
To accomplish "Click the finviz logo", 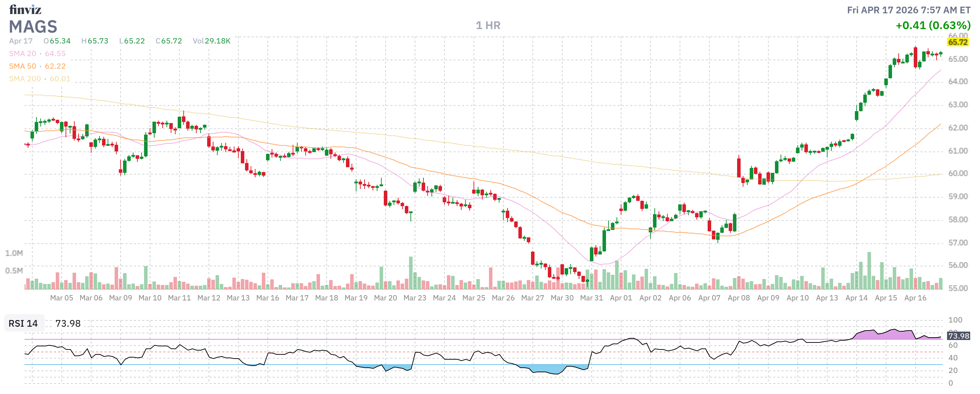I will [x=25, y=9].
